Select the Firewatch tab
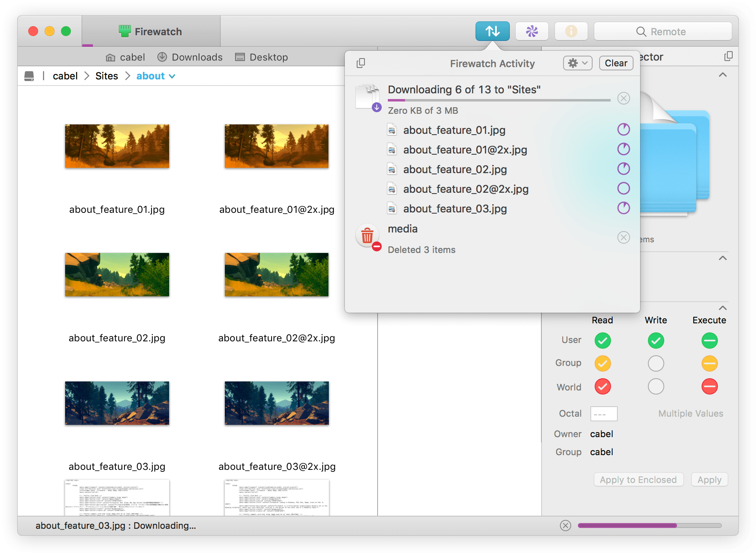The image size is (756, 555). (x=151, y=31)
